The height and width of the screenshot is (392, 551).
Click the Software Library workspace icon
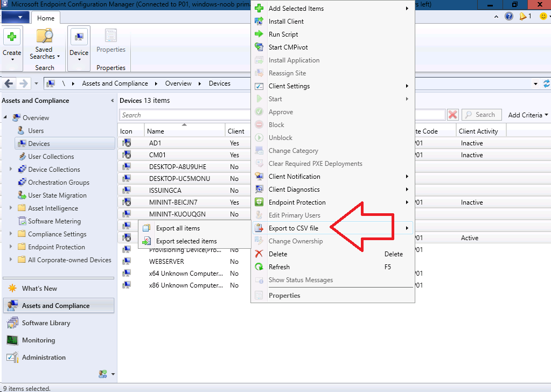pos(12,323)
